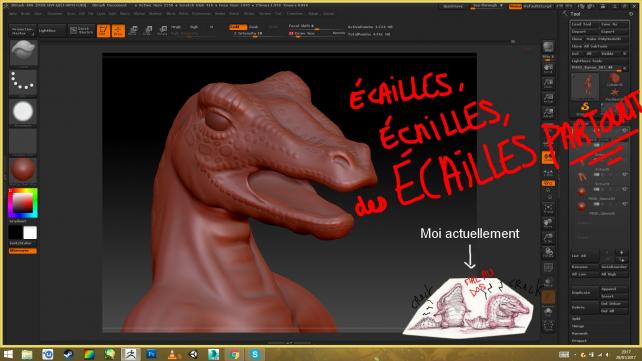Open the white alpha thumbnail selector

[23, 112]
